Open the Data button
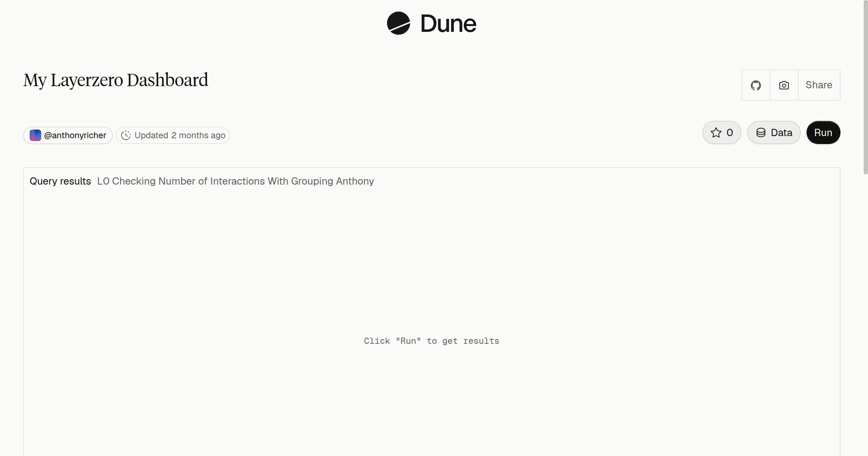 click(774, 132)
